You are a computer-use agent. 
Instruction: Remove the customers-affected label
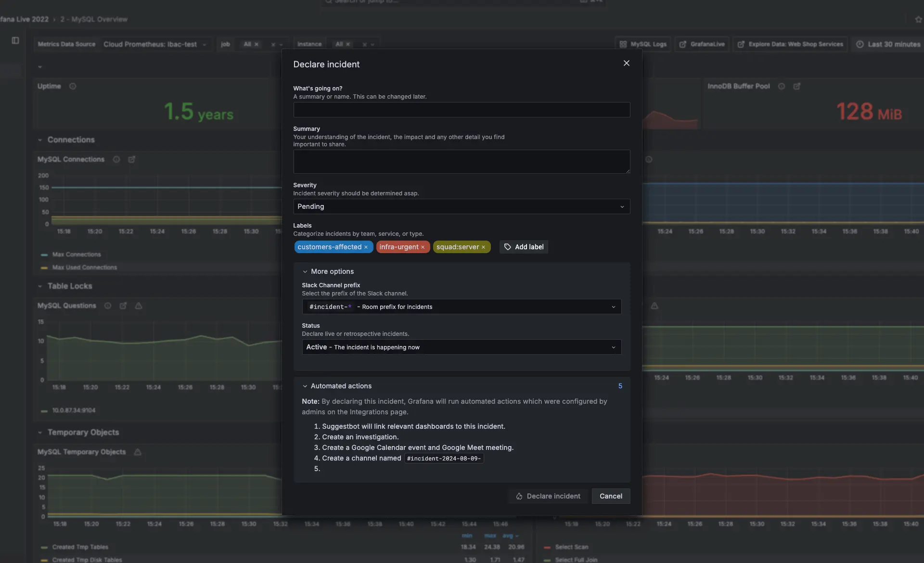tap(366, 247)
